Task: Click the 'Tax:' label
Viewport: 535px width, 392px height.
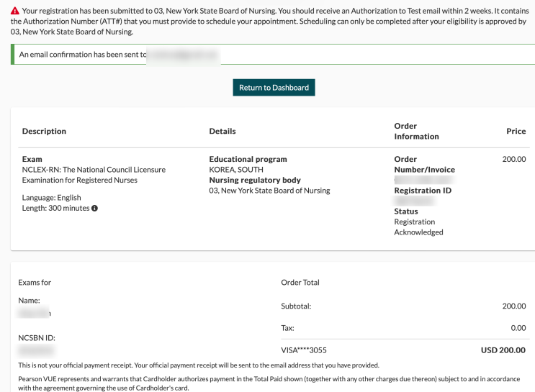Action: point(287,328)
